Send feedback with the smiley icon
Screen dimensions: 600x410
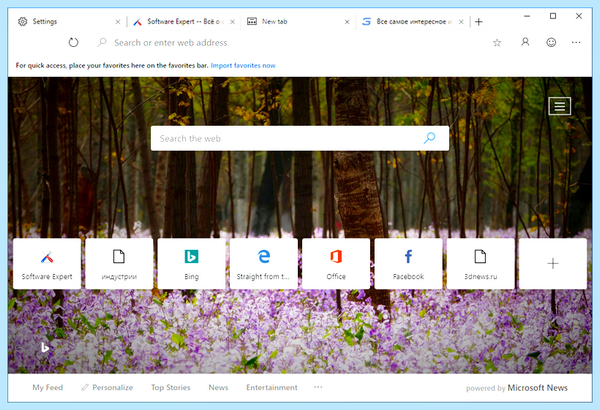coord(551,42)
